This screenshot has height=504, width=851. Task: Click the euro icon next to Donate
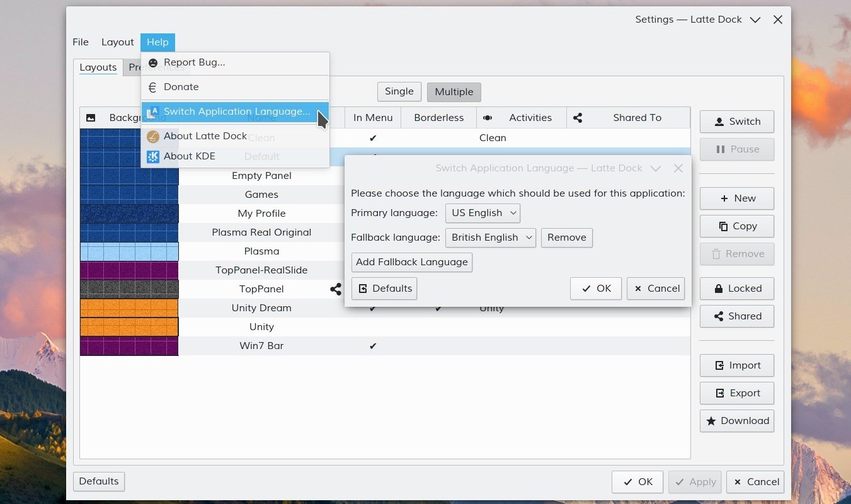pos(152,87)
